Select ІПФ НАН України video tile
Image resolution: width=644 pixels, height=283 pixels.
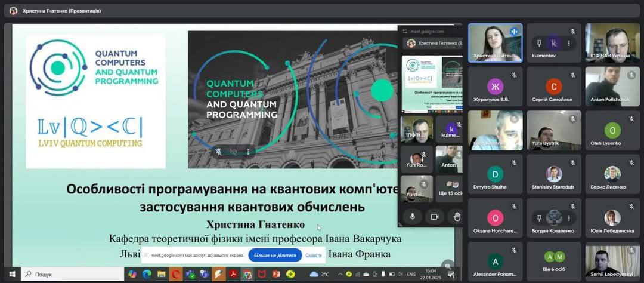(x=612, y=43)
